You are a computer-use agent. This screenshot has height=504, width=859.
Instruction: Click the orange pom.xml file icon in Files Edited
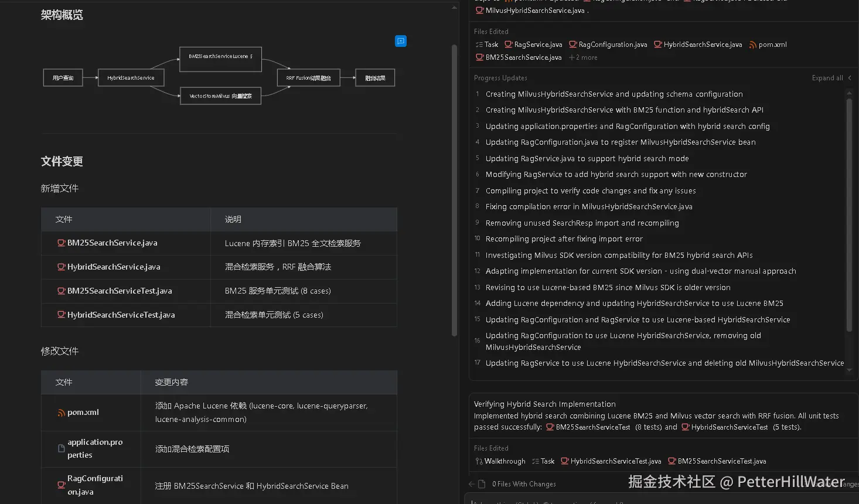754,45
